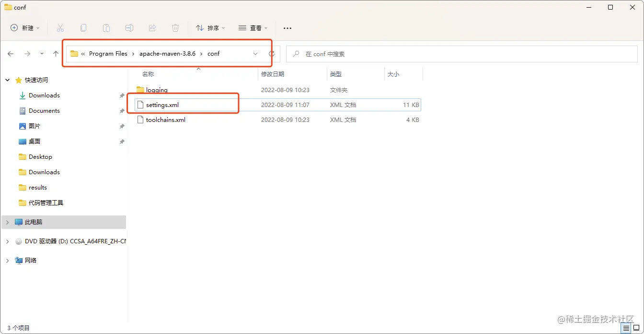Click the Delete trash icon
Image resolution: width=644 pixels, height=334 pixels.
(x=175, y=28)
